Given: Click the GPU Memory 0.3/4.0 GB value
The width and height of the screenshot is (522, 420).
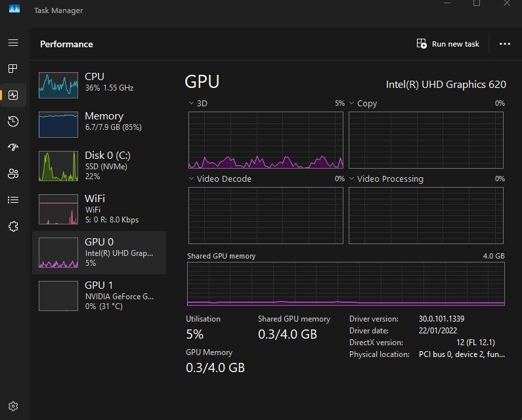Looking at the screenshot, I should pyautogui.click(x=215, y=367).
